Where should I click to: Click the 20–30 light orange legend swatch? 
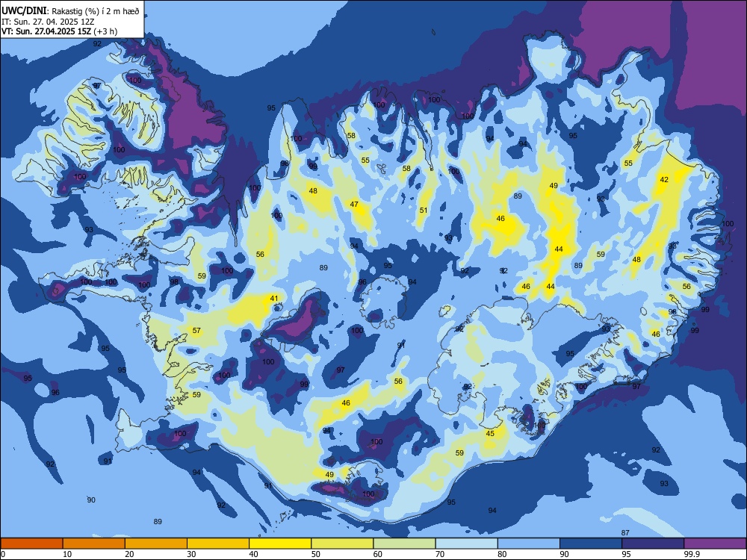point(156,544)
